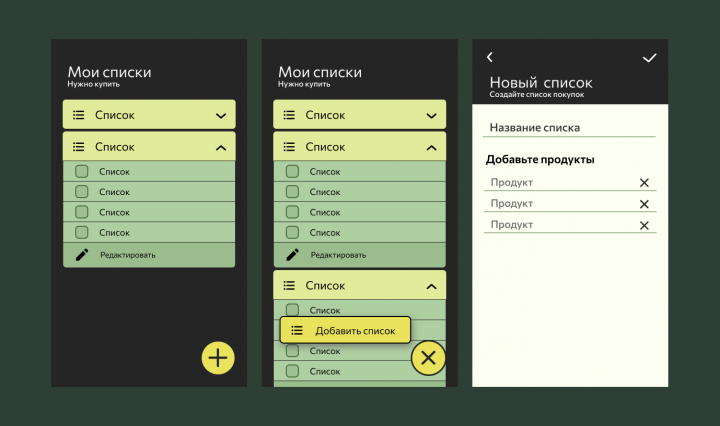Viewport: 720px width, 426px height.
Task: Expand the collapsed Список on the left screen
Action: point(221,116)
